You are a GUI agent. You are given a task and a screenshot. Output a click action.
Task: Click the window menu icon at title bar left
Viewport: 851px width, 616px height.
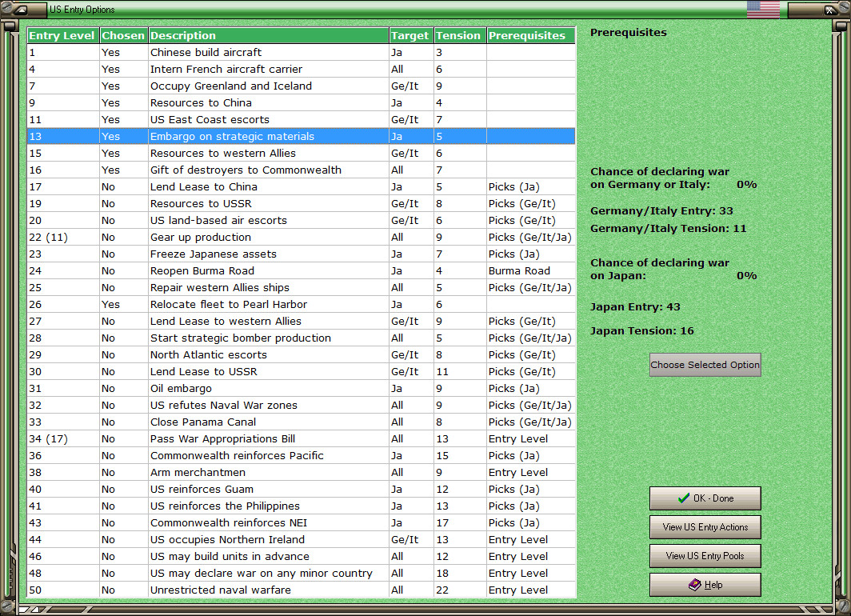[20, 10]
